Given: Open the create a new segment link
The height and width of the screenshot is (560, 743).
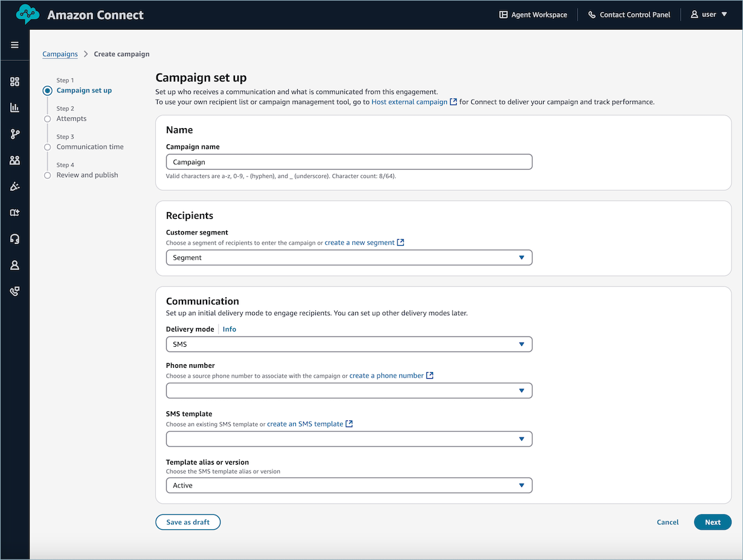Looking at the screenshot, I should point(360,242).
